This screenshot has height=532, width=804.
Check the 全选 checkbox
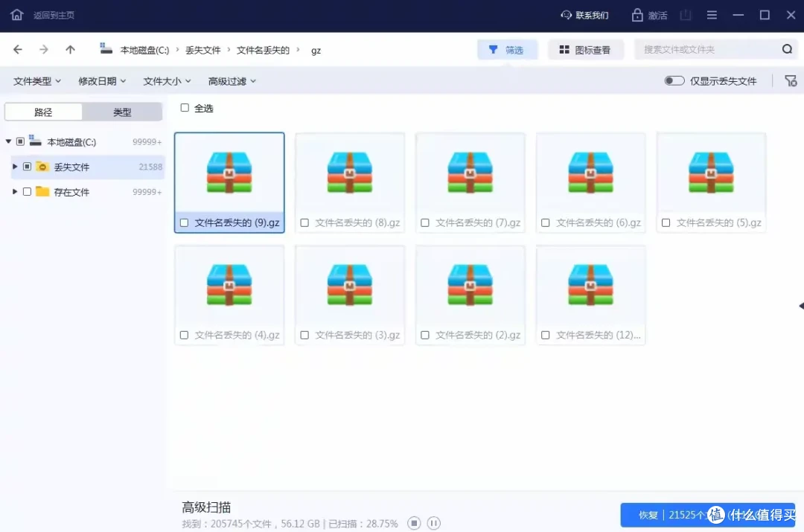[x=185, y=108]
